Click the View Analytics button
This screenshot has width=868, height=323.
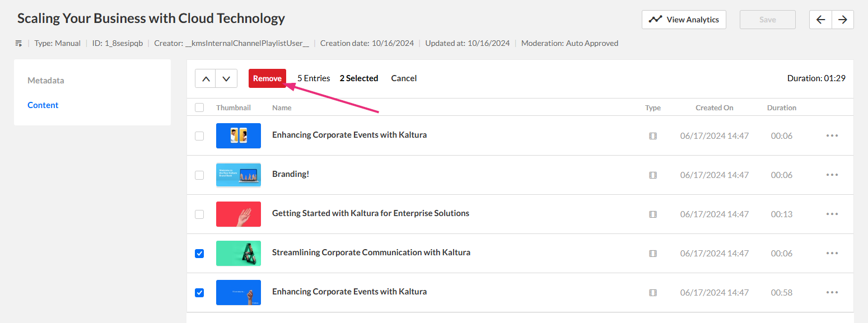pos(684,20)
